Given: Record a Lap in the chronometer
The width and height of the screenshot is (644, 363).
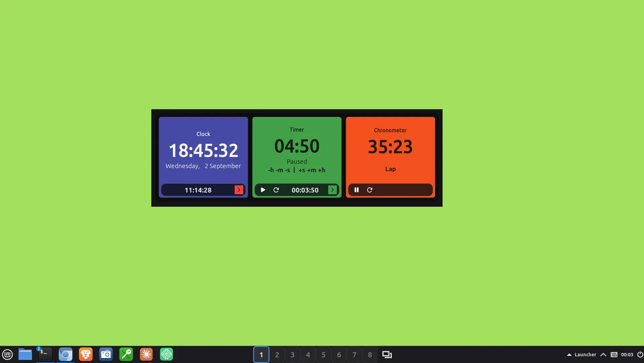Looking at the screenshot, I should pos(390,169).
